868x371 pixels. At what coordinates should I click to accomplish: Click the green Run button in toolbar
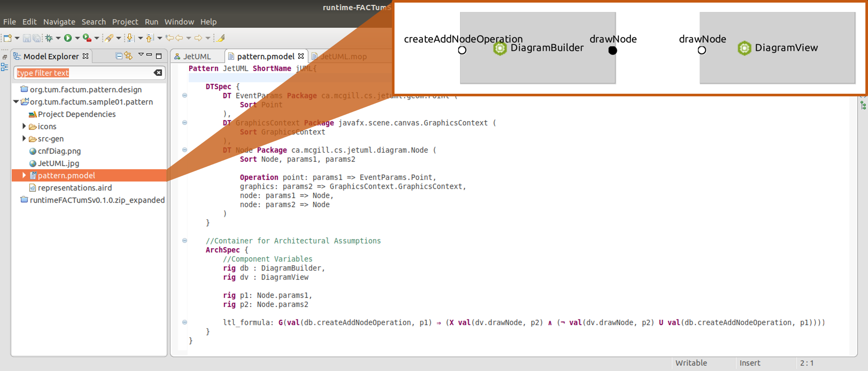[x=68, y=38]
